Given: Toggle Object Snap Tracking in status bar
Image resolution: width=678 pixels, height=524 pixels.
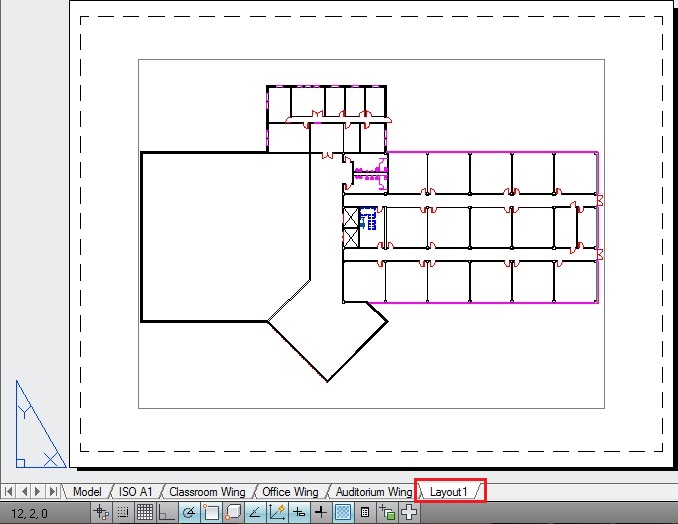Looking at the screenshot, I should coord(255,513).
